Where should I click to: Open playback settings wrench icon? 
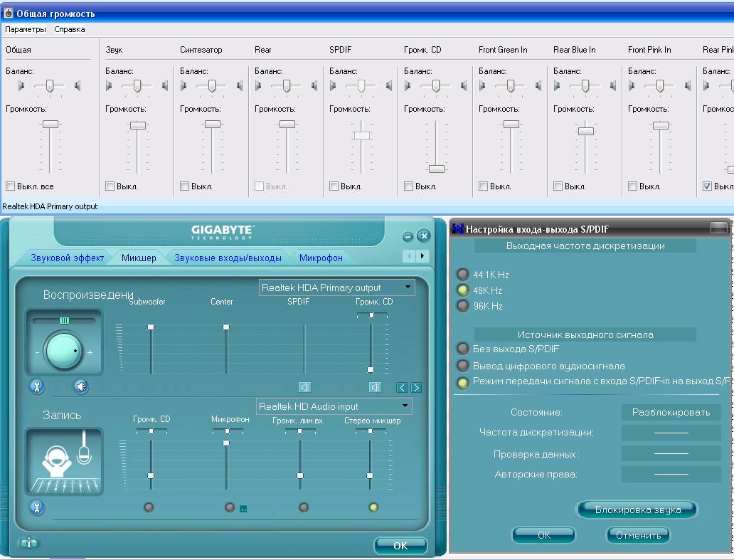click(36, 387)
